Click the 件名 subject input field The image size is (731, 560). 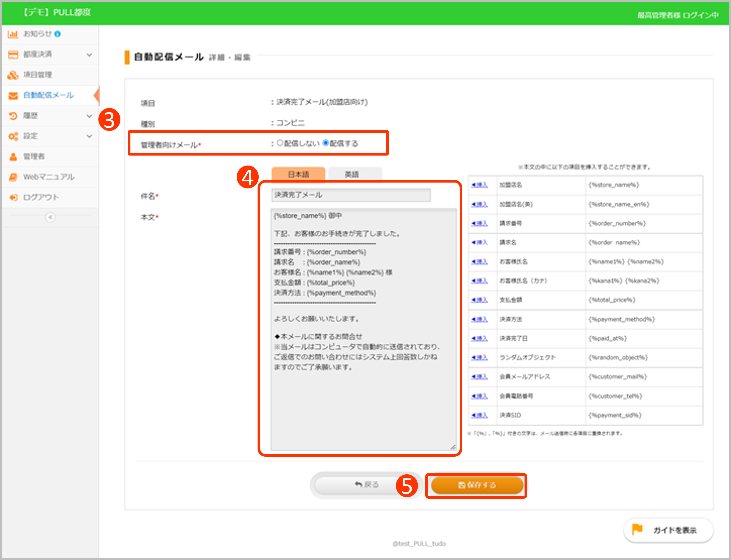point(350,195)
